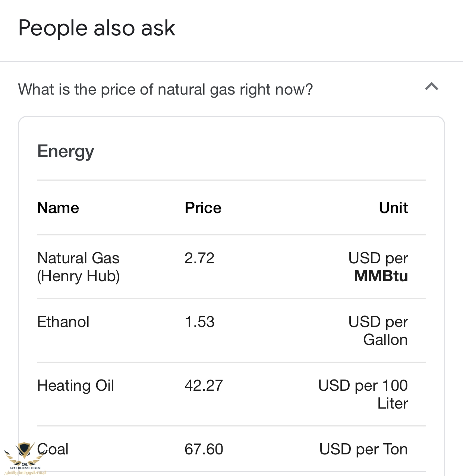Select the Heating Oil row name

tap(76, 385)
